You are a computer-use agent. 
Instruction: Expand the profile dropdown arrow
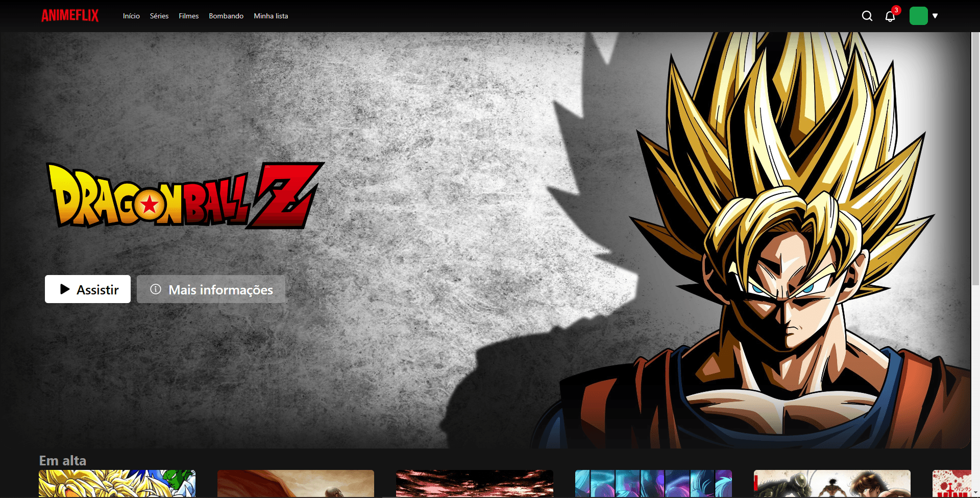pos(935,16)
